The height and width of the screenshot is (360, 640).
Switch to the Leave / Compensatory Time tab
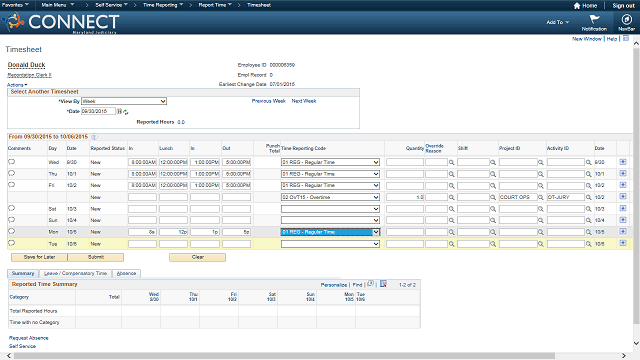(x=76, y=273)
